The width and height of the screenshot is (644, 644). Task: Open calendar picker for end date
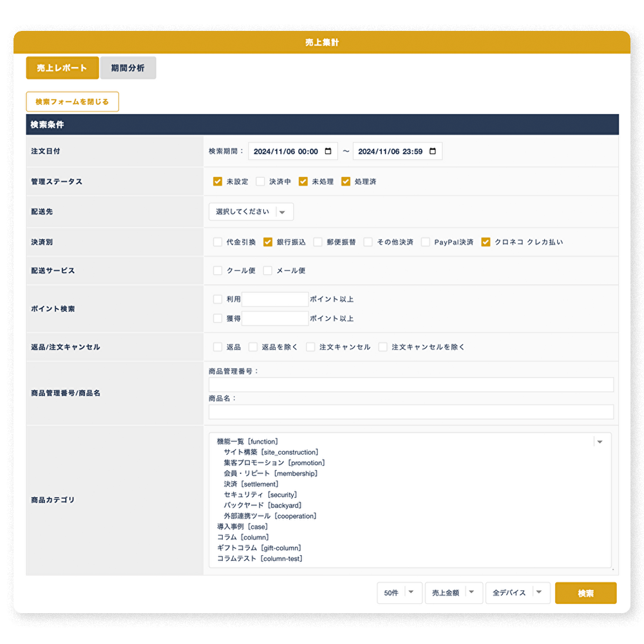(x=433, y=151)
